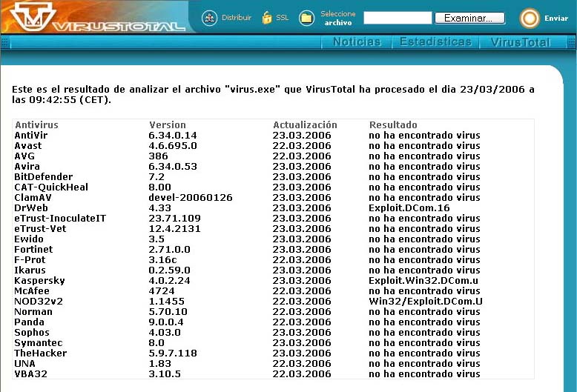Click version 5.70.10 of Norman
577x392 pixels.
coord(168,311)
